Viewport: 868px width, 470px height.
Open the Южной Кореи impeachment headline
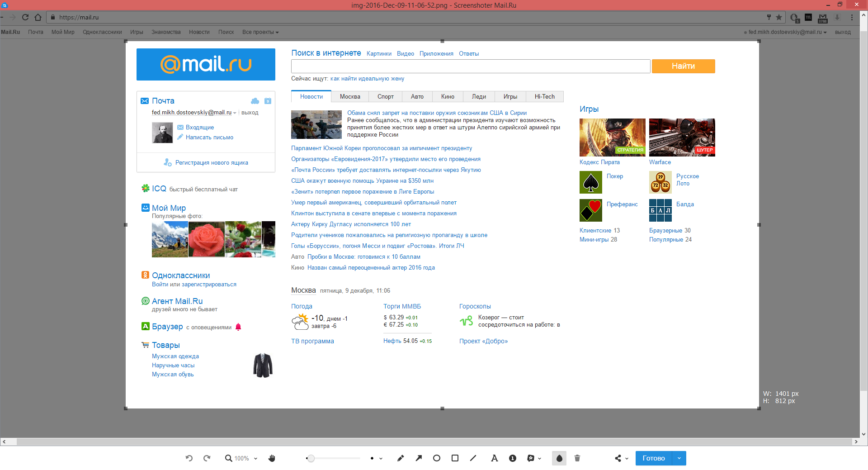coord(382,148)
